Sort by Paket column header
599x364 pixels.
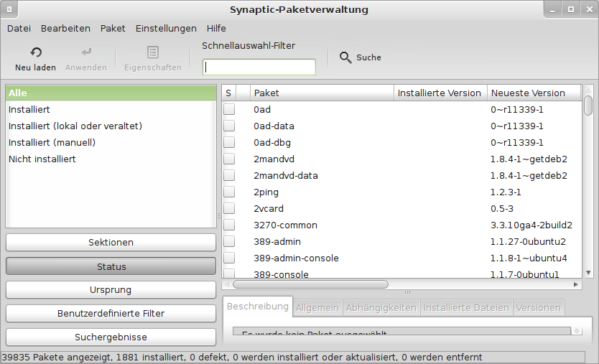(x=322, y=93)
